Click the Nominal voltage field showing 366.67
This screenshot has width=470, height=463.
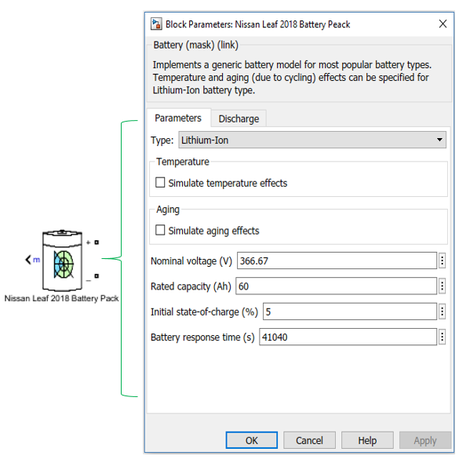point(337,261)
